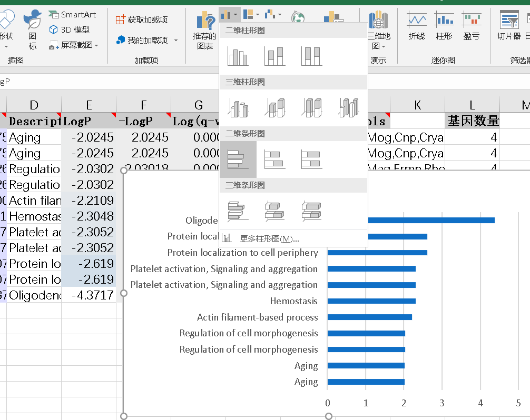The width and height of the screenshot is (530, 420).
Task: Select the cell containing -2.2109
Action: [89, 200]
